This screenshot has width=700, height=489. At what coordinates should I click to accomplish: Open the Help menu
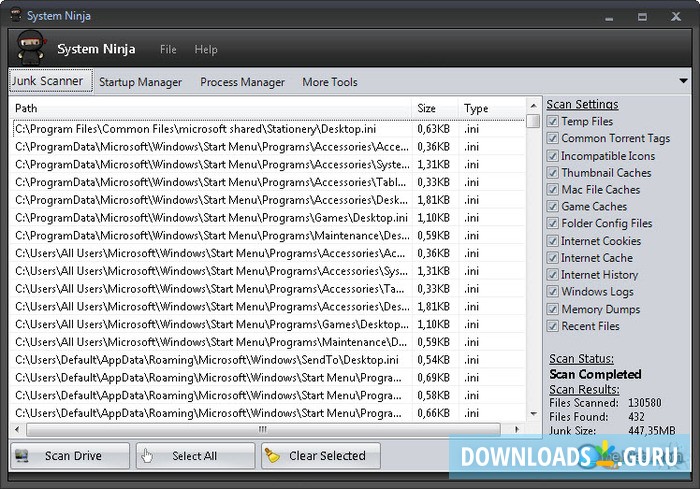coord(206,49)
